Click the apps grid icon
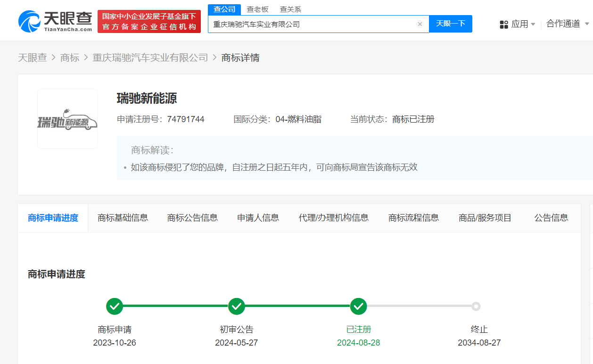Viewport: 593px width, 364px height. tap(504, 24)
